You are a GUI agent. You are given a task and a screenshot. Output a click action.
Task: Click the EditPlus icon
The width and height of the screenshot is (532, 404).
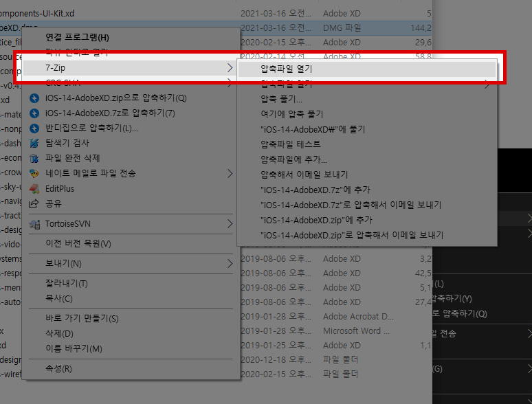pyautogui.click(x=34, y=188)
